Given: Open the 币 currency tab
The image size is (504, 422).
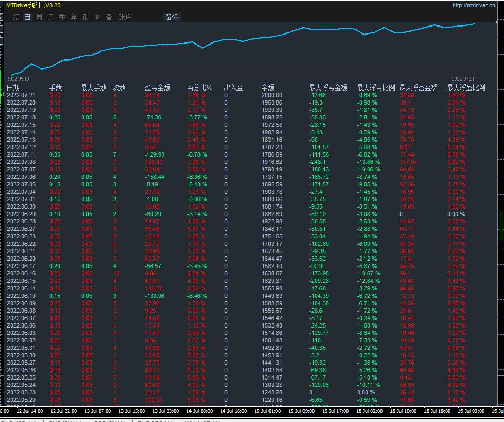Looking at the screenshot, I should pos(85,17).
